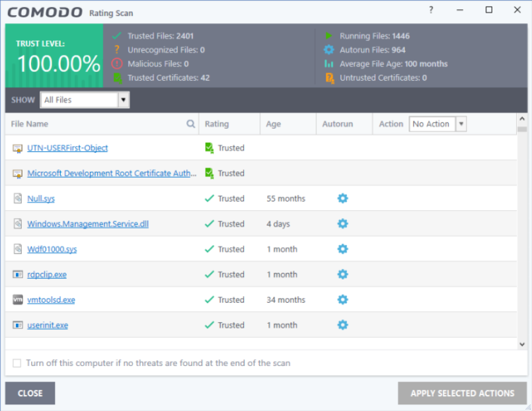
Task: Open the Windows.Management.Service.dll link
Action: point(88,224)
